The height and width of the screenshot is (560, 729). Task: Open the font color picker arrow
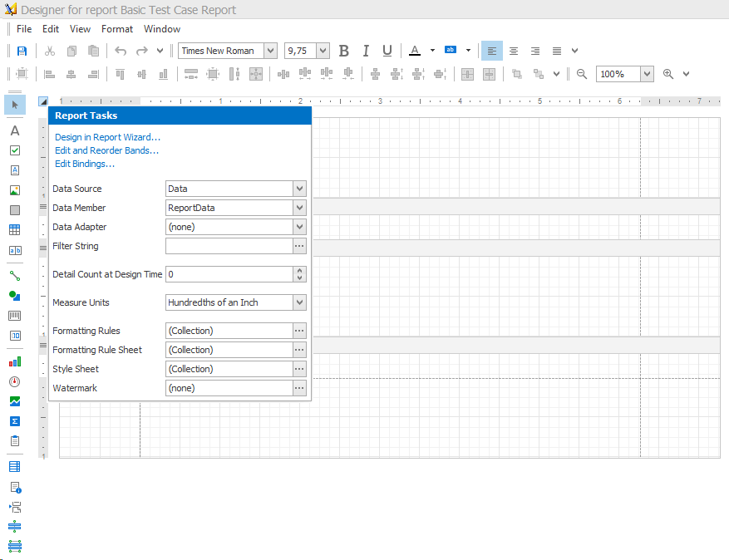(x=432, y=51)
